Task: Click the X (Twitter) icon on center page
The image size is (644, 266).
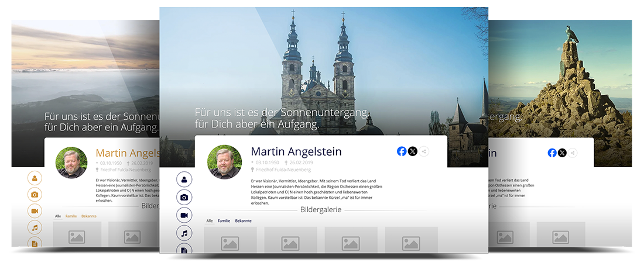Action: coord(413,151)
